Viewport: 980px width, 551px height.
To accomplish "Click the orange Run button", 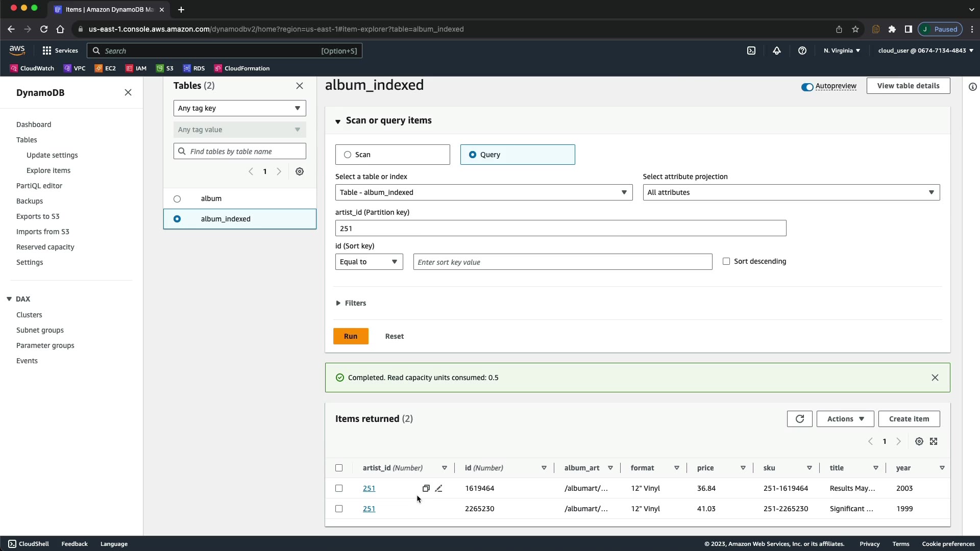I will pyautogui.click(x=351, y=336).
